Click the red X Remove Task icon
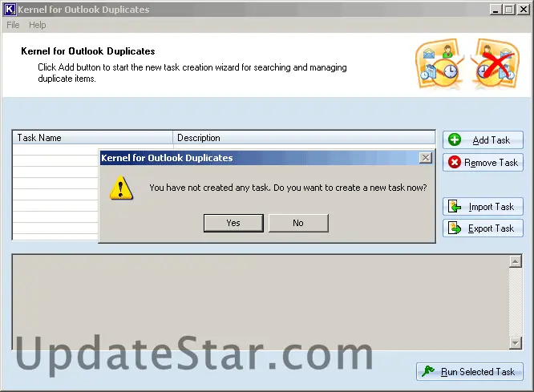Screen dimensions: 534x392 click(455, 162)
